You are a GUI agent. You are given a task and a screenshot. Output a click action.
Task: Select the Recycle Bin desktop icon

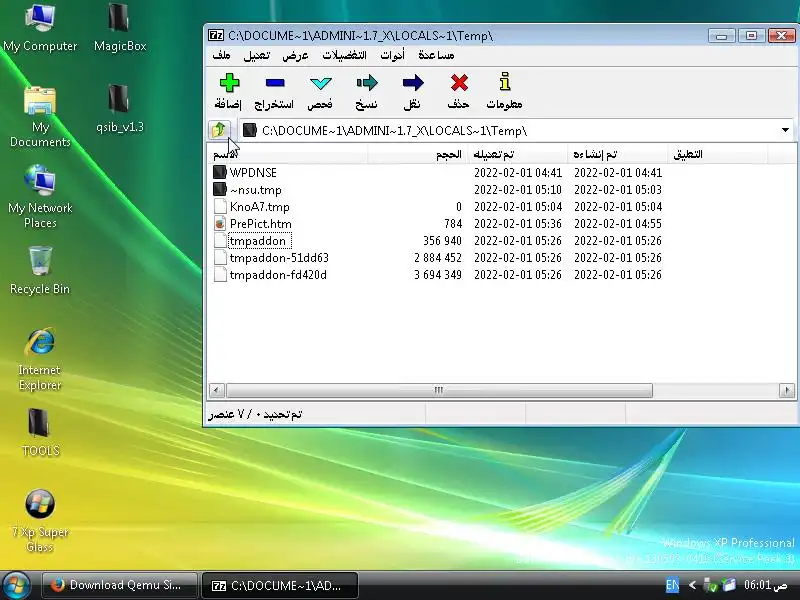pyautogui.click(x=40, y=270)
